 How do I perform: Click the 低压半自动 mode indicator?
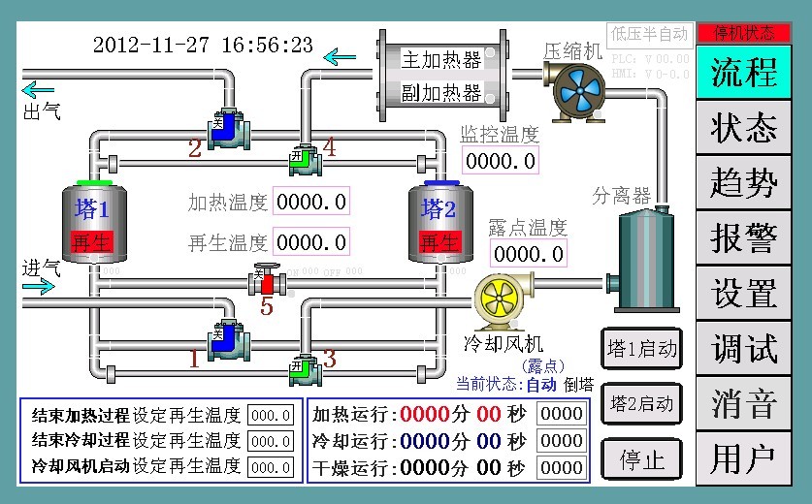click(x=649, y=33)
